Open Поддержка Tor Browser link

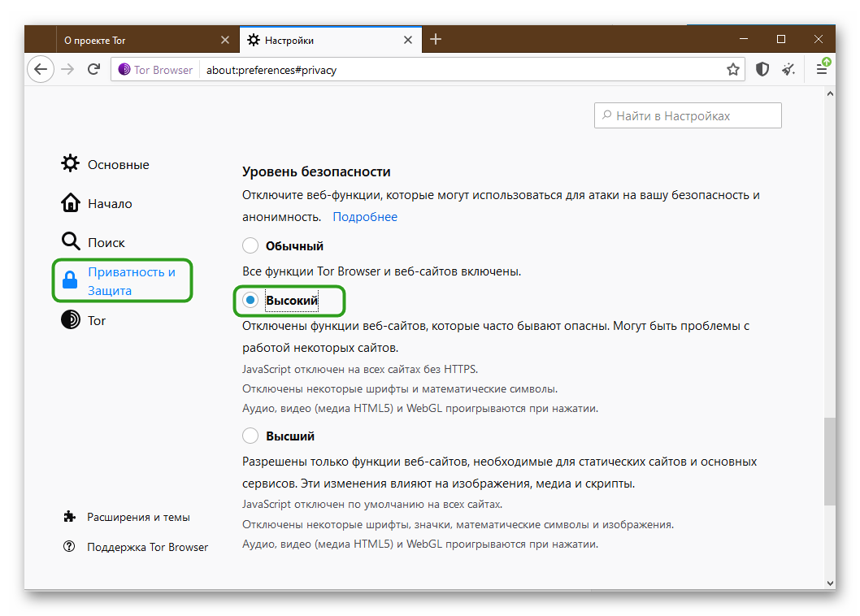coord(147,547)
